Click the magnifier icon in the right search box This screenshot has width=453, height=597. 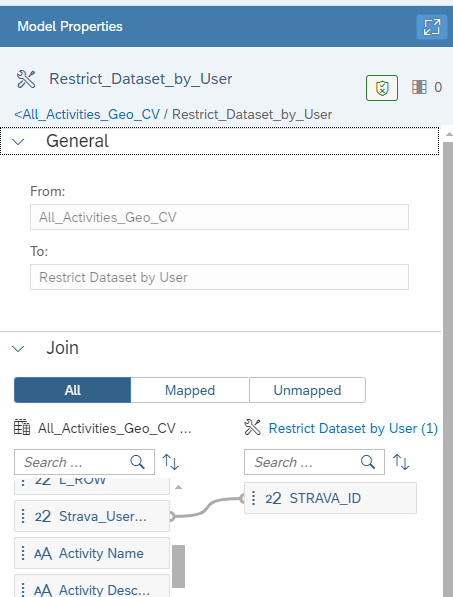(368, 462)
